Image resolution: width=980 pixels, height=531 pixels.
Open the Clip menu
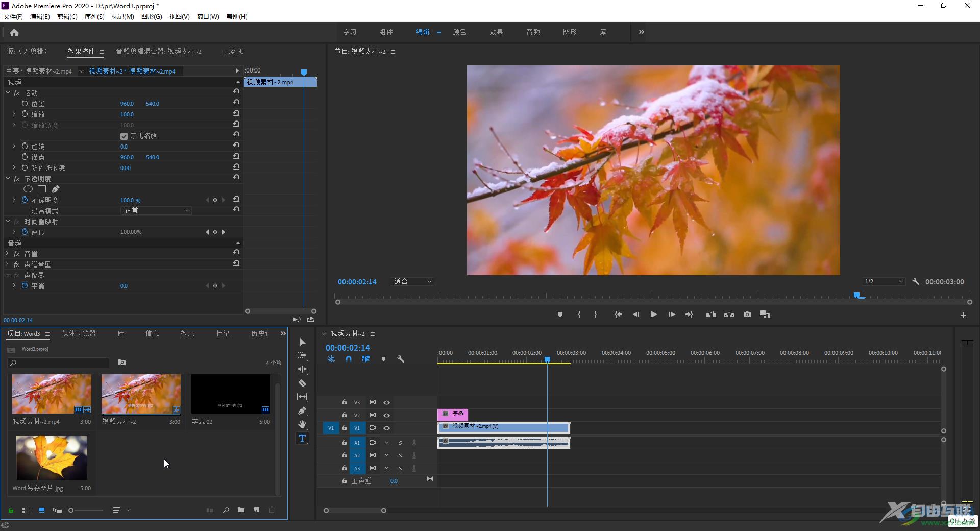coord(67,16)
